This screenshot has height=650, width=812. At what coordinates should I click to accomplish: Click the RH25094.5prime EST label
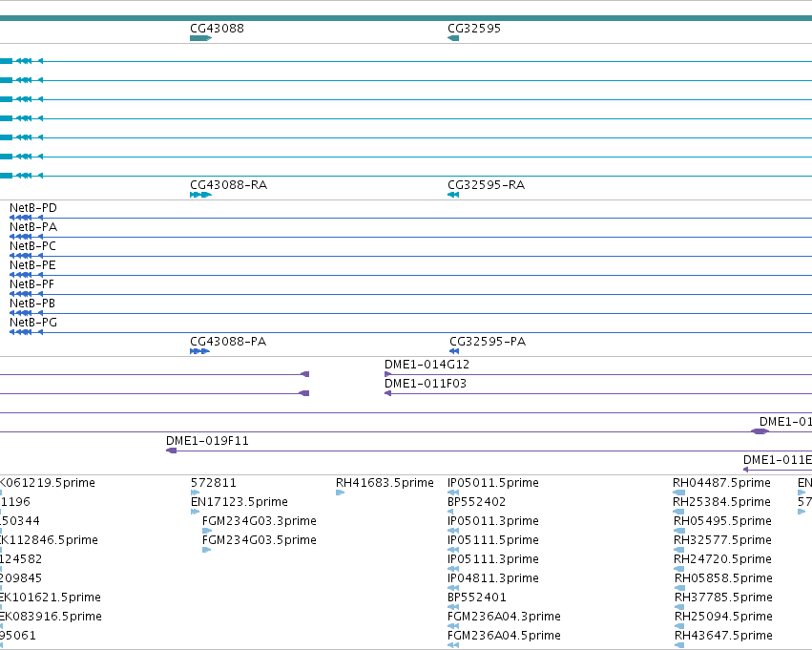[x=723, y=617]
